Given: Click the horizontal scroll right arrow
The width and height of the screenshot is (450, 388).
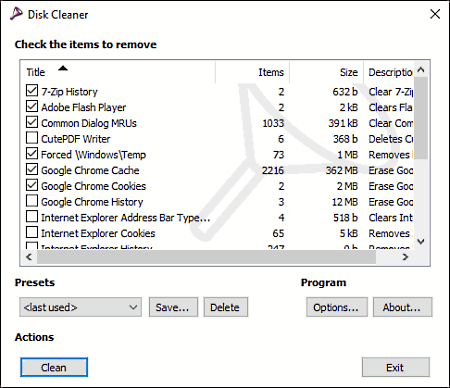Looking at the screenshot, I should click(x=405, y=257).
